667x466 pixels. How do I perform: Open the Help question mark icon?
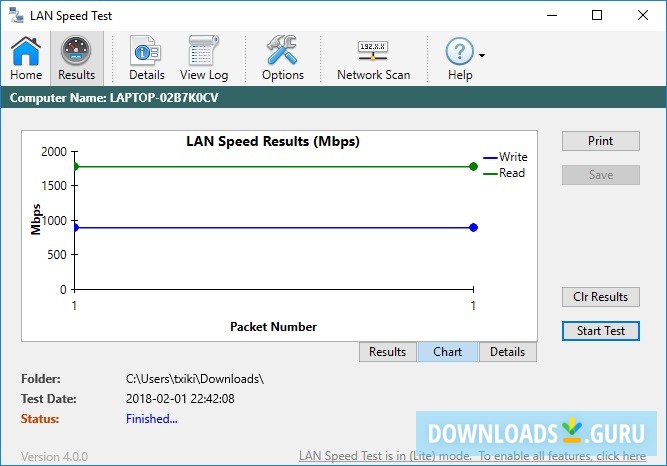[x=459, y=58]
